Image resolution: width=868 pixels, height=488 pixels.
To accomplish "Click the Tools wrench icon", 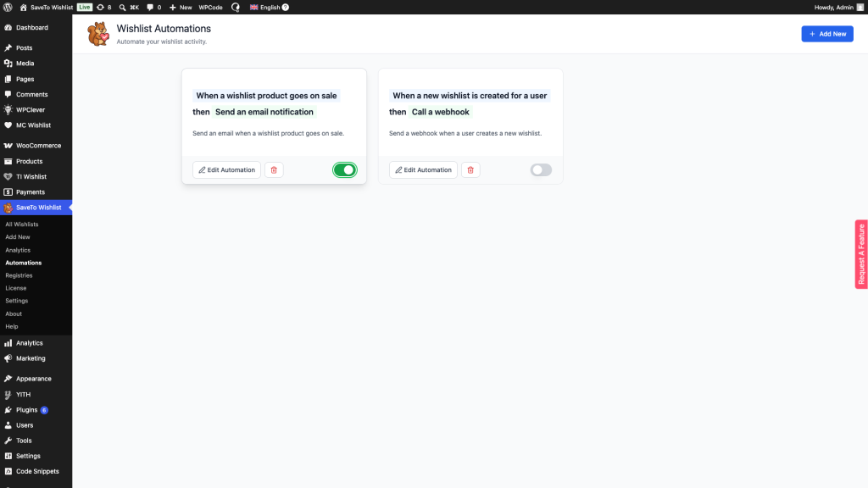I will (x=8, y=441).
